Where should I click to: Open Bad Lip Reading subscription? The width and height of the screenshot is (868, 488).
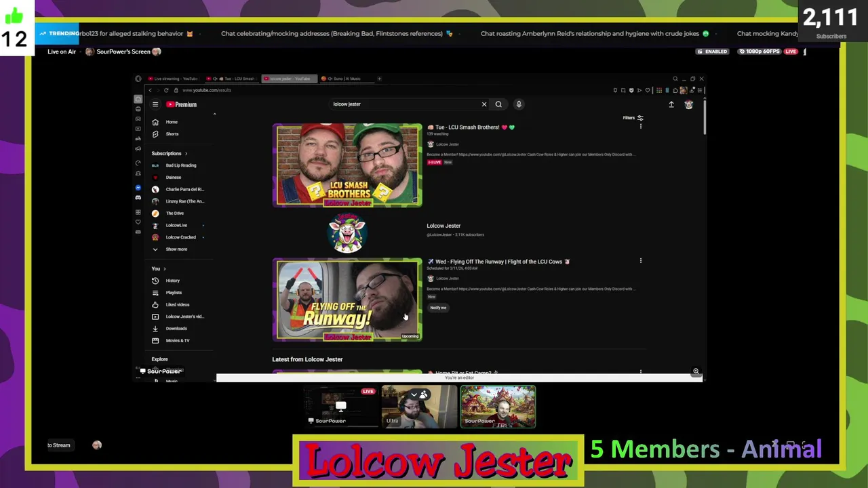tap(175, 165)
